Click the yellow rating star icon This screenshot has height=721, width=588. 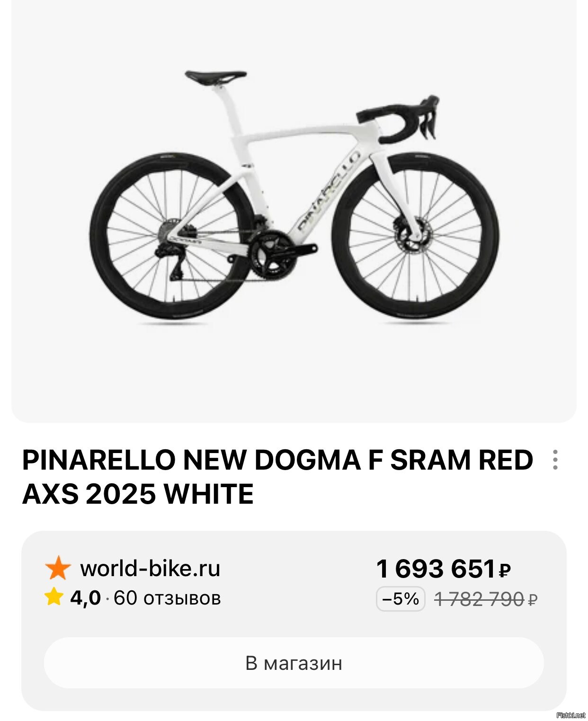coord(53,597)
